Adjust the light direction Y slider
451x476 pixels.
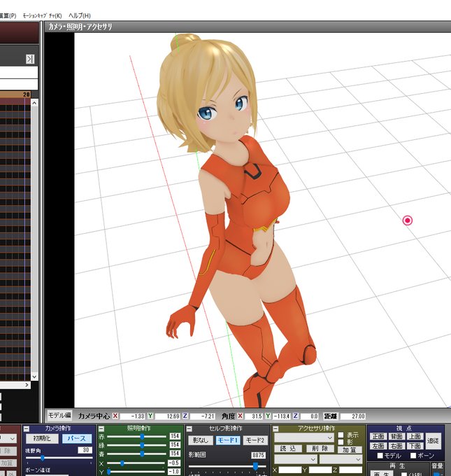108,472
